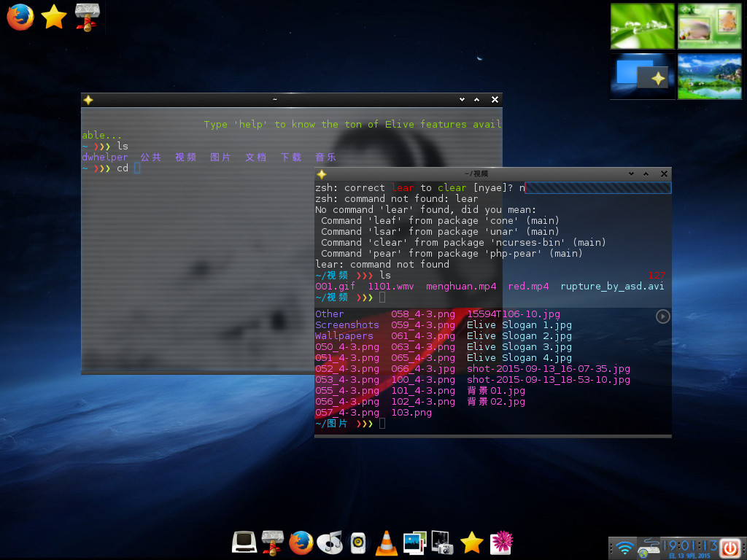The image size is (747, 560).
Task: Open the image viewer icon in the dock
Action: tap(414, 542)
